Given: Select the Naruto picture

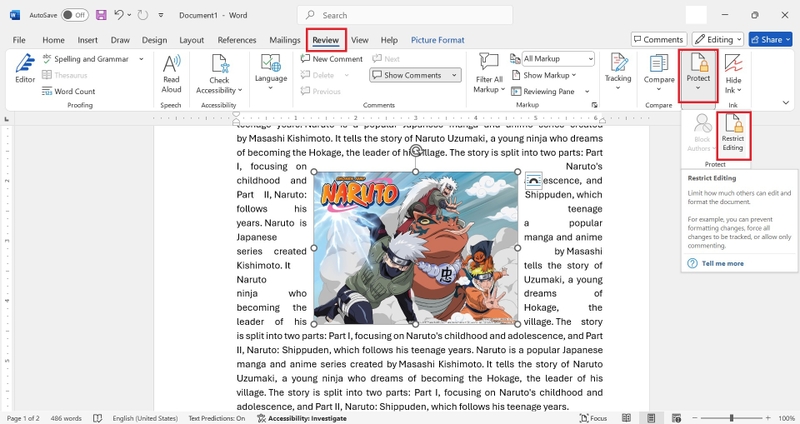Looking at the screenshot, I should point(416,248).
